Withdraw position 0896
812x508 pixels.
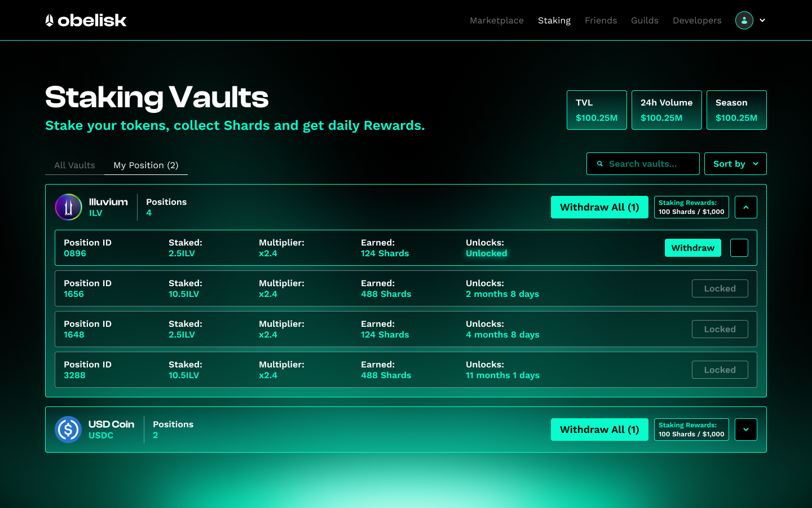tap(693, 248)
